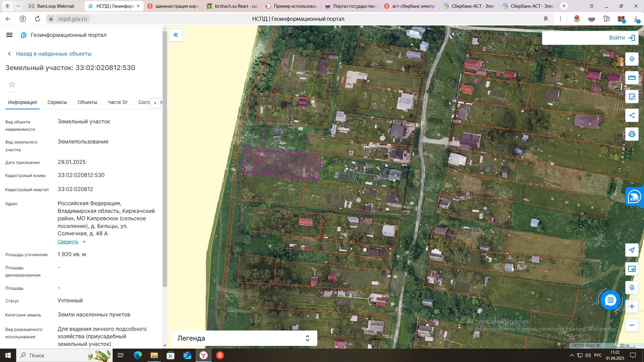Open the overview map window icon
Image resolution: width=644 pixels, height=362 pixels.
[x=632, y=269]
